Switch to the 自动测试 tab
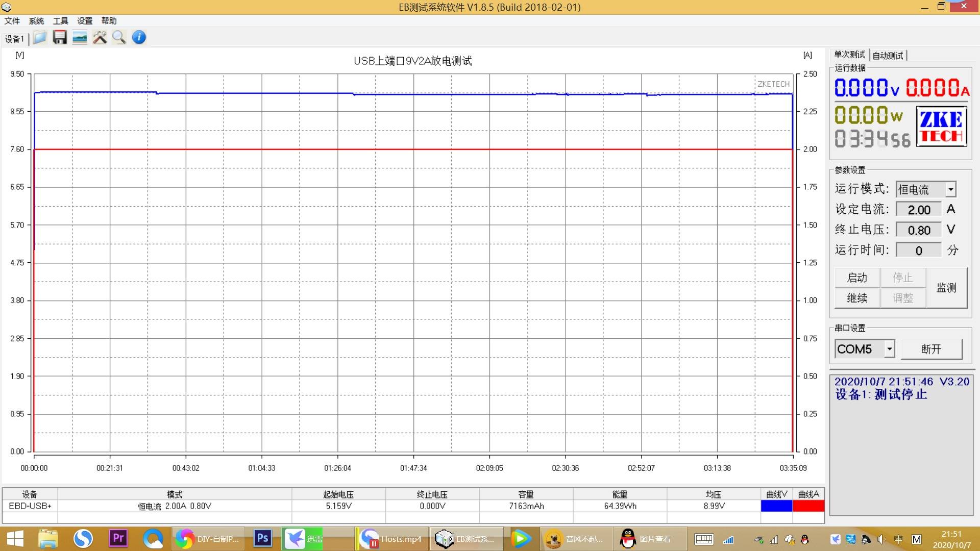The image size is (980, 551). click(x=888, y=55)
